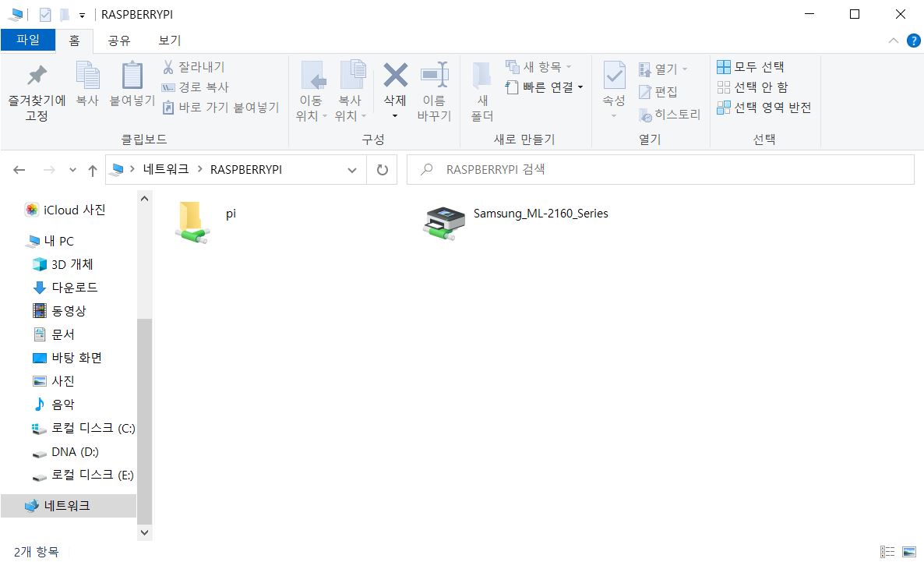Select iCloud 사진 in navigation pane

point(65,210)
